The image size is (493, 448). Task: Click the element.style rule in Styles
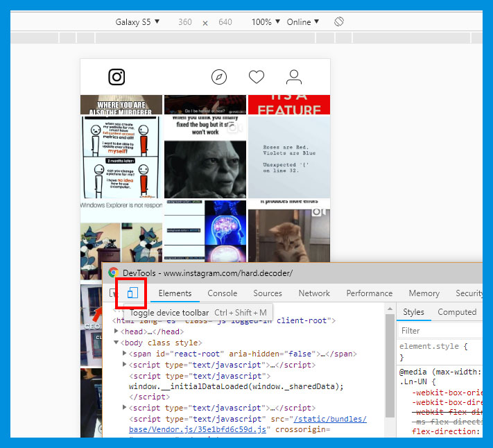[433, 347]
